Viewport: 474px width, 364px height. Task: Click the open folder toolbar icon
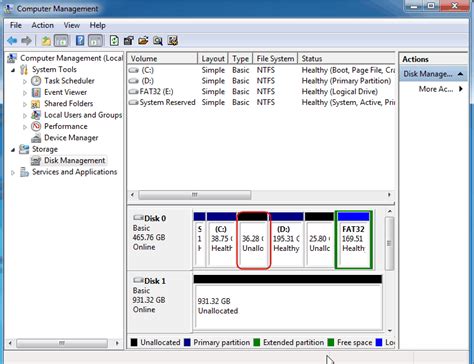click(x=143, y=41)
